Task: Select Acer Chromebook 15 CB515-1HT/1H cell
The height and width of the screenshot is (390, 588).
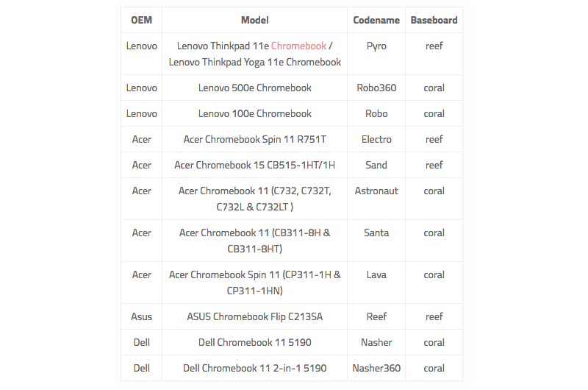Action: coord(254,165)
